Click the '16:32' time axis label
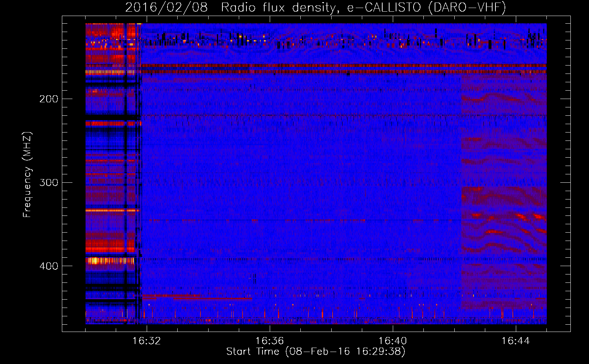This screenshot has height=364, width=589. point(147,341)
